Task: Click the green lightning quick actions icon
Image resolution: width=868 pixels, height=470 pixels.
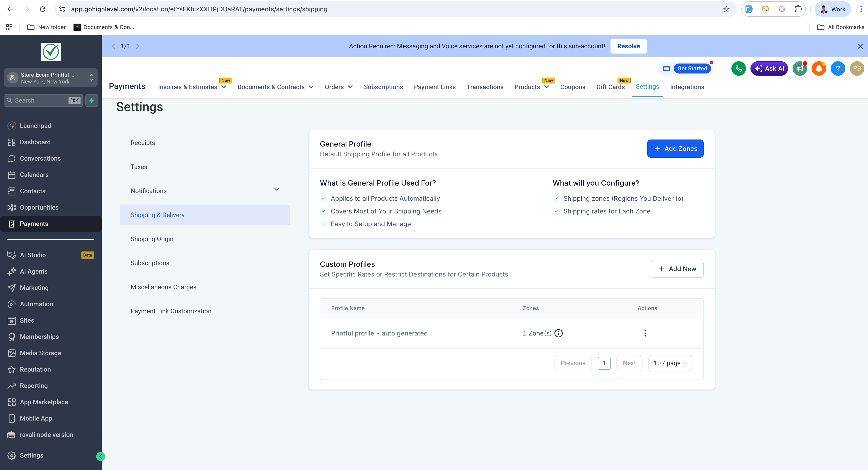Action: coord(91,100)
